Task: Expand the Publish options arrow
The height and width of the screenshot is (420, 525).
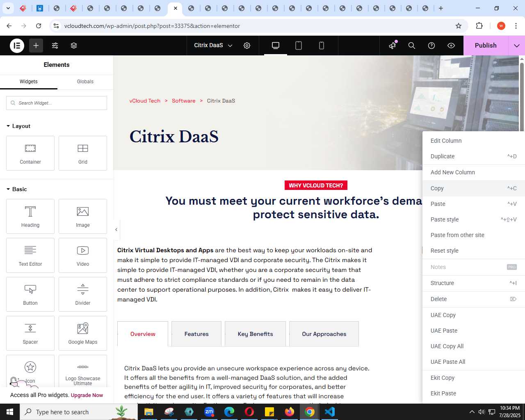Action: point(517,46)
